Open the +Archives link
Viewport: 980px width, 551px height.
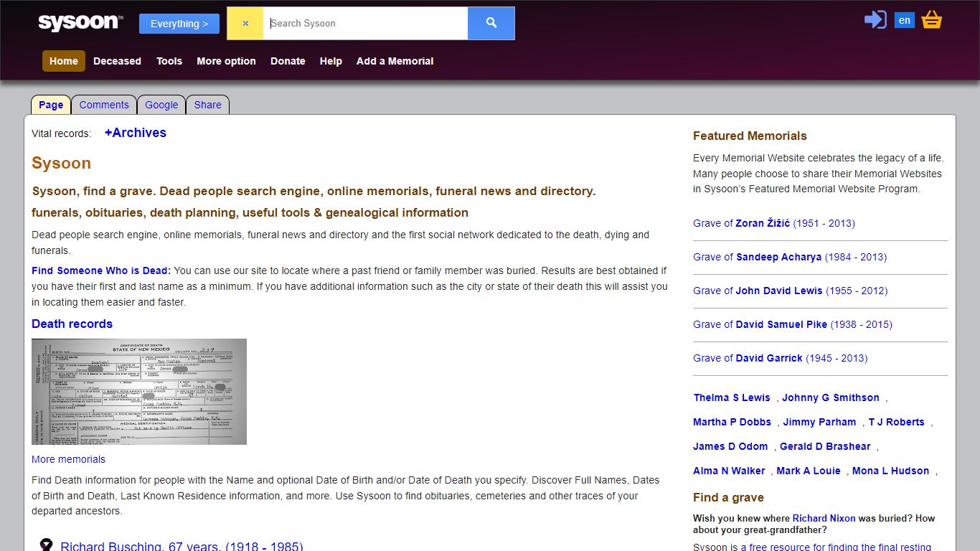tap(136, 133)
